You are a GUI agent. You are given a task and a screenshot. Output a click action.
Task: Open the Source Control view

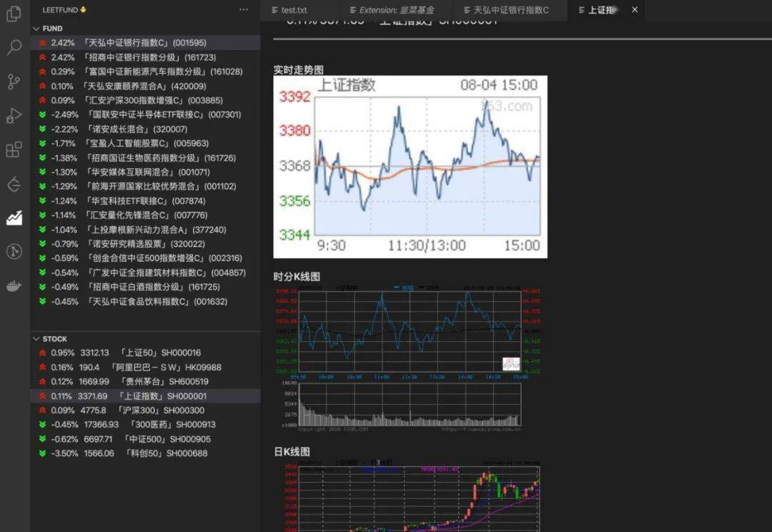pos(14,82)
